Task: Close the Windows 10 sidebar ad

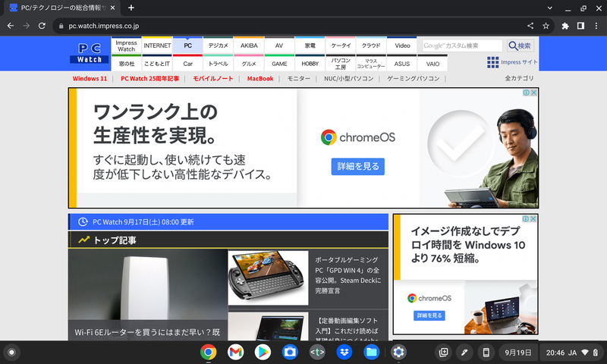Action: click(x=533, y=218)
